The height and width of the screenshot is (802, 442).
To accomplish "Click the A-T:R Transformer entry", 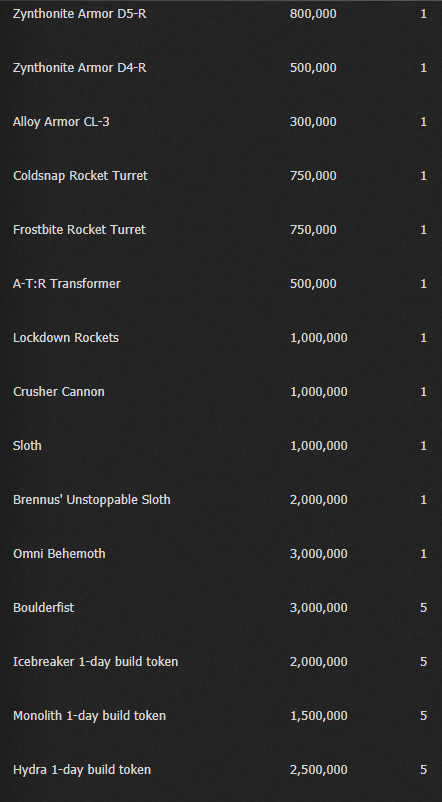I will [x=67, y=283].
